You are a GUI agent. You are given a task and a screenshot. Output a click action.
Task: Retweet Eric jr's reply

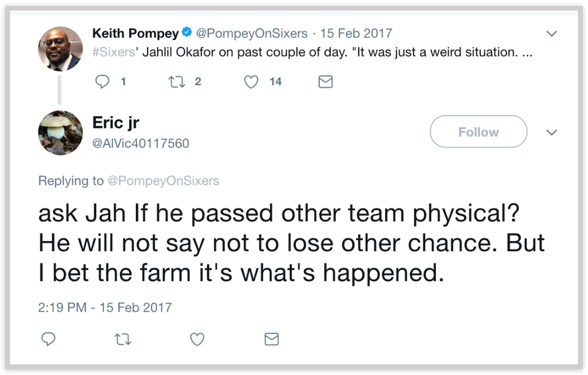click(123, 339)
